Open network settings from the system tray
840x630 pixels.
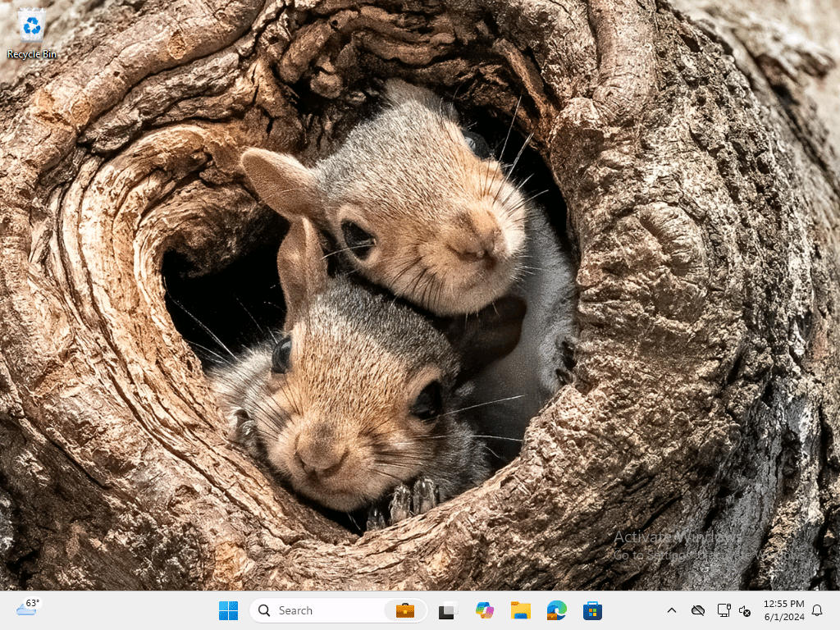coord(723,610)
